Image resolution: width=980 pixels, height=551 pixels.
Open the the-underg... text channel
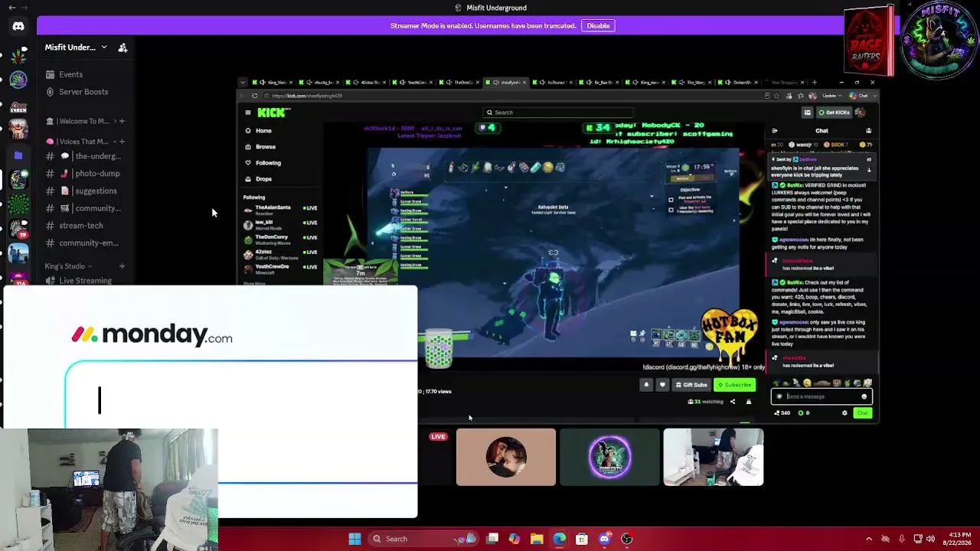[83, 156]
